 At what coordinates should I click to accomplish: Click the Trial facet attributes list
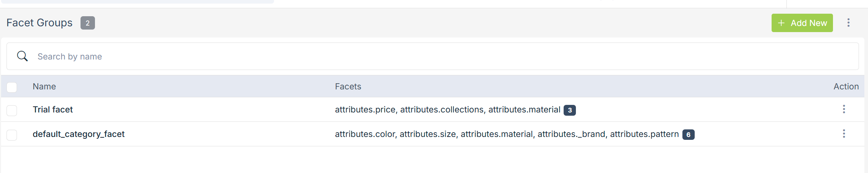447,110
